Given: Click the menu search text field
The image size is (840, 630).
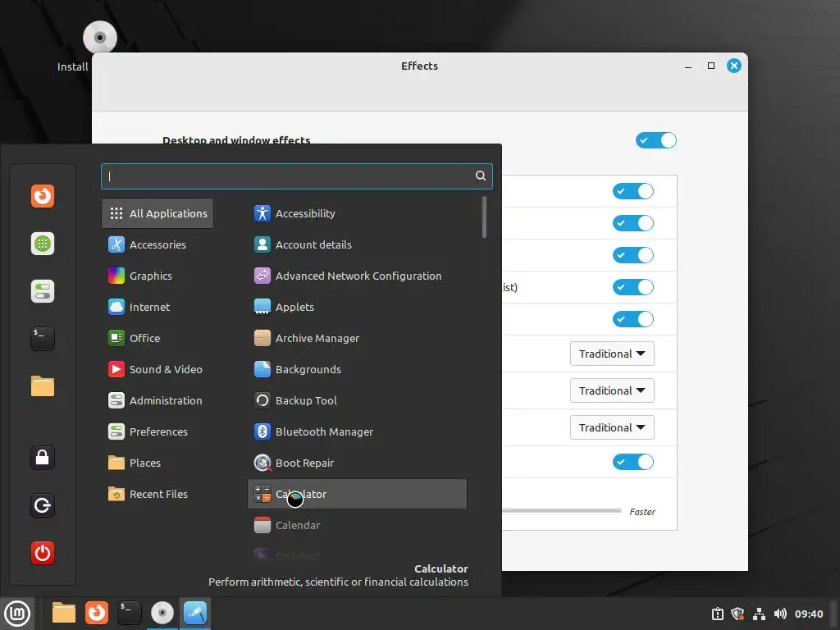Looking at the screenshot, I should point(297,176).
